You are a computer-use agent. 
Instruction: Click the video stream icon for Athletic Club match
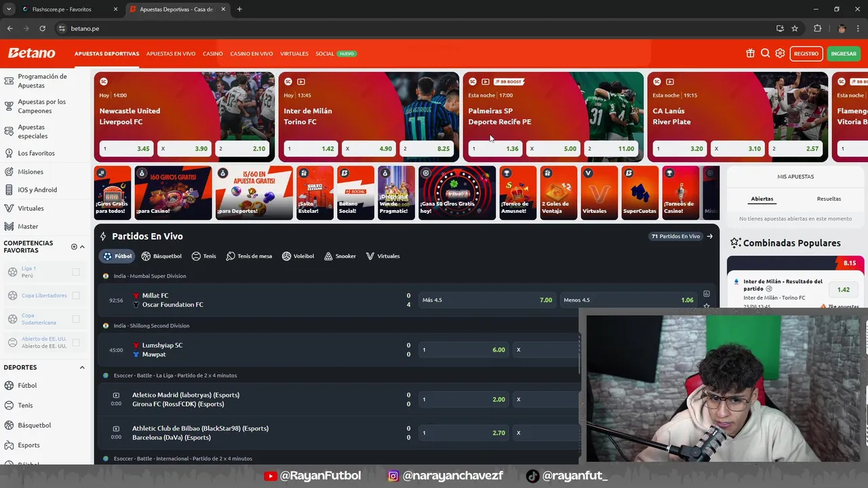click(x=116, y=428)
